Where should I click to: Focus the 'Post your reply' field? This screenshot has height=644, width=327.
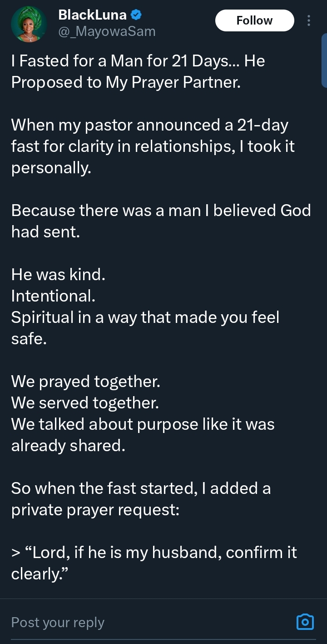[136, 622]
